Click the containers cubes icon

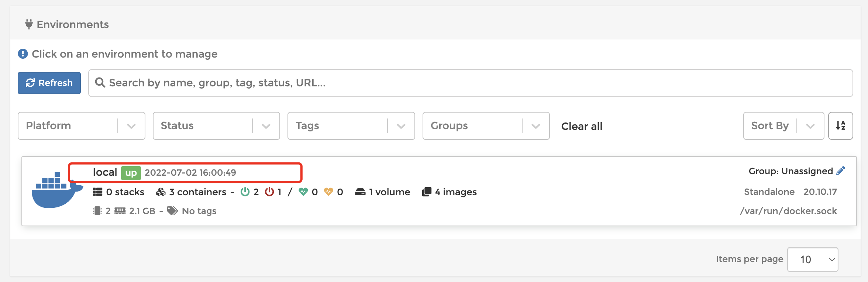click(x=161, y=192)
